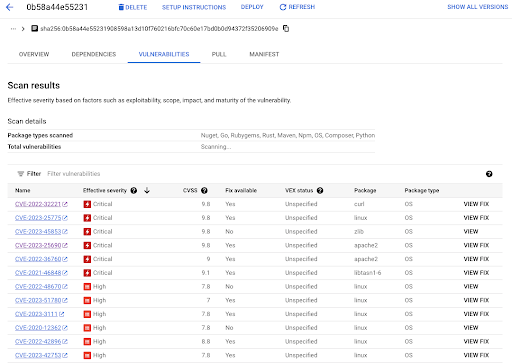Click the 9.1 CVSS score cell

point(206,273)
